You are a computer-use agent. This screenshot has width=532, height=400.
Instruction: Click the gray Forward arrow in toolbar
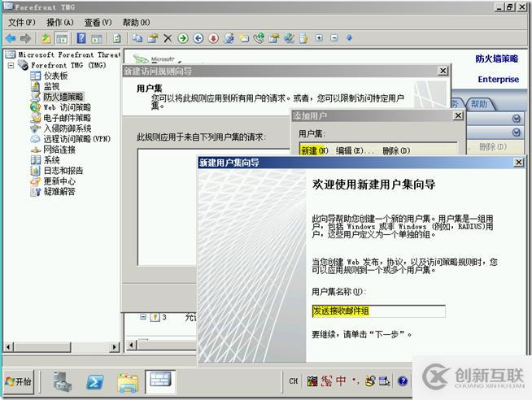coord(26,38)
